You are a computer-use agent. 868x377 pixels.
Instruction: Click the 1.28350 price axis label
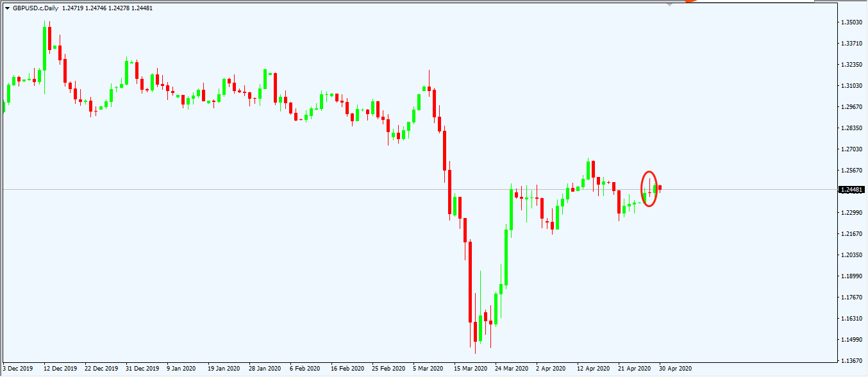852,128
